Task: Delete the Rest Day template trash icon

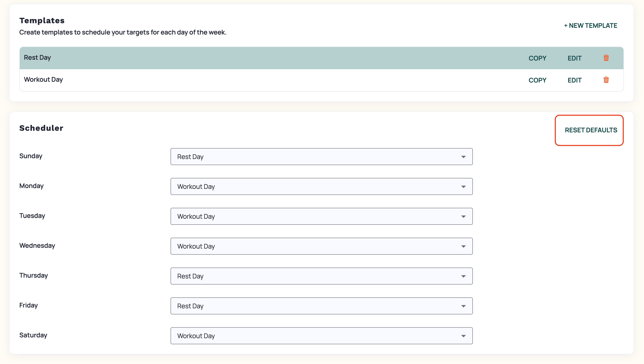Action: [x=606, y=58]
